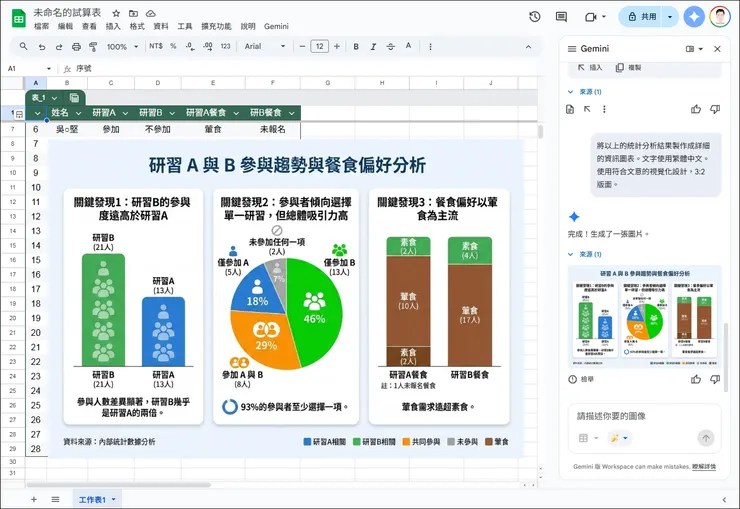Image resolution: width=740 pixels, height=509 pixels.
Task: Print the spreadsheet
Action: (x=76, y=47)
